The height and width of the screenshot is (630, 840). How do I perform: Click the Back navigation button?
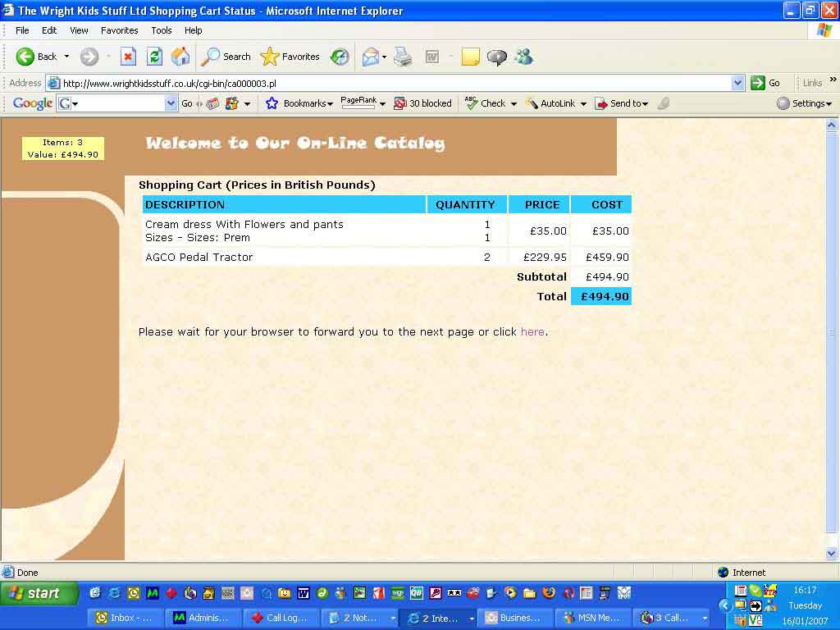(37, 57)
